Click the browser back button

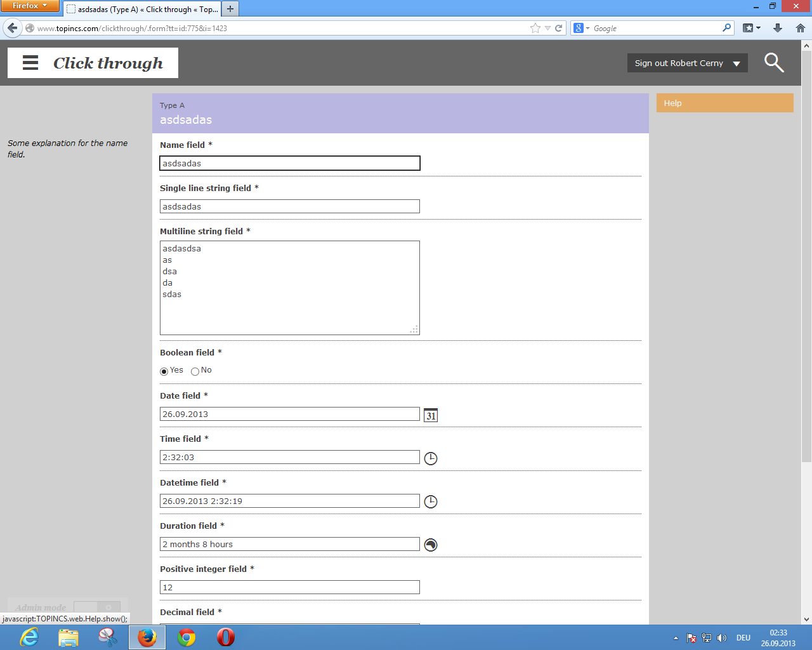pyautogui.click(x=13, y=28)
